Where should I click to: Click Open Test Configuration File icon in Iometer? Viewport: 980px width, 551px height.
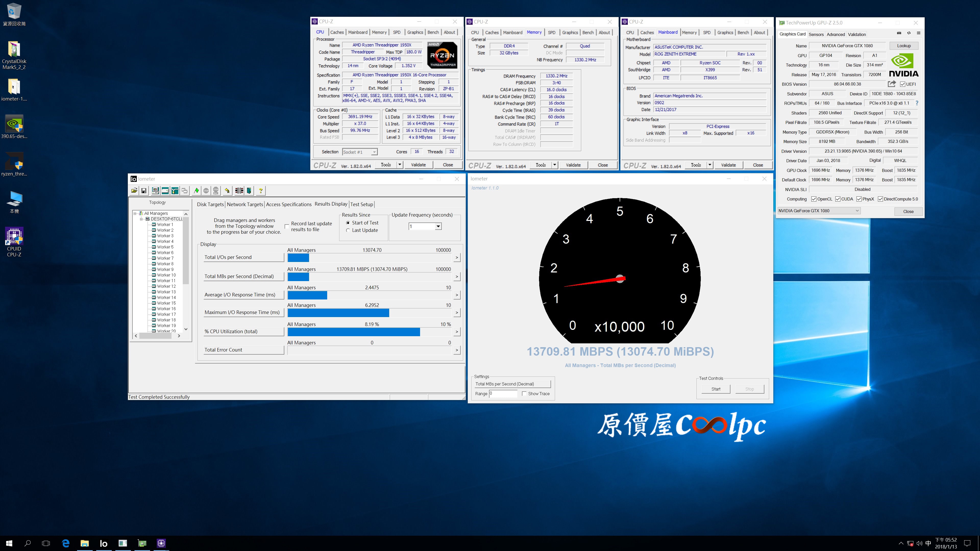[134, 191]
